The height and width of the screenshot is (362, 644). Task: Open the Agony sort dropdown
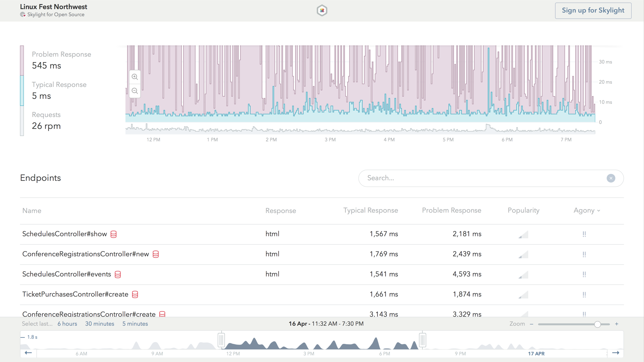click(x=587, y=210)
